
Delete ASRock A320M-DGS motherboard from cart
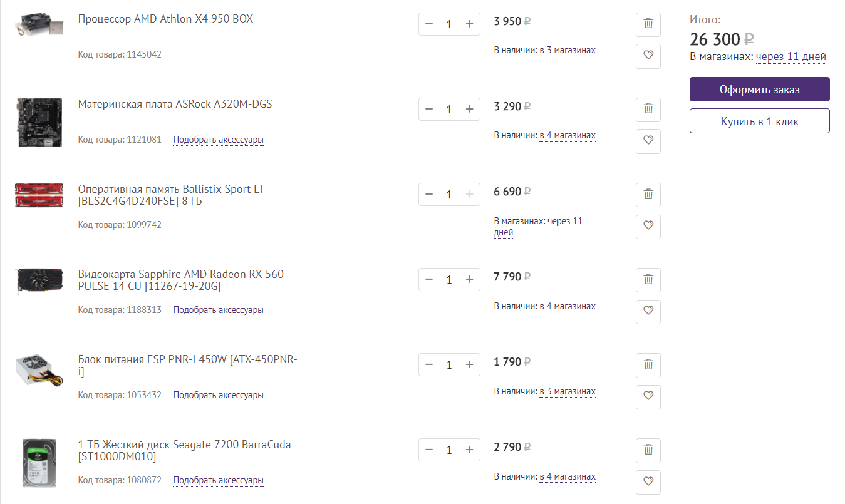pyautogui.click(x=648, y=109)
